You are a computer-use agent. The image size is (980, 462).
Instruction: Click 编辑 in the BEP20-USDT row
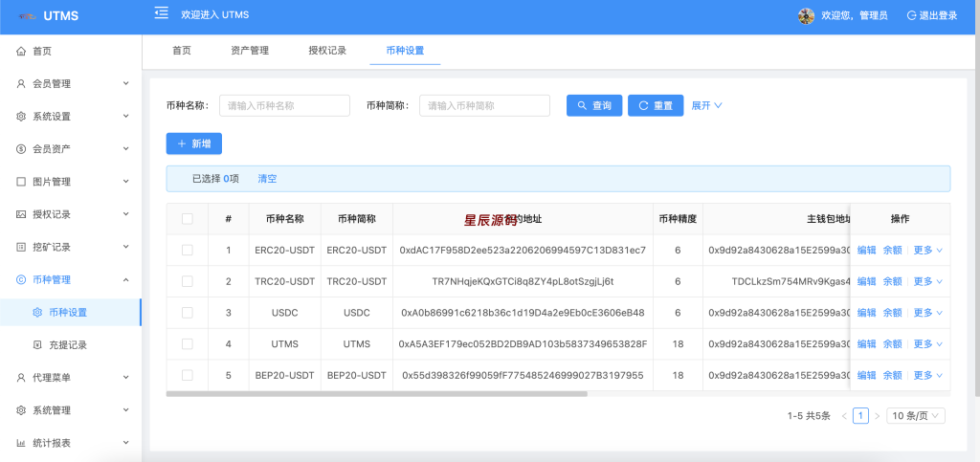[x=867, y=375]
